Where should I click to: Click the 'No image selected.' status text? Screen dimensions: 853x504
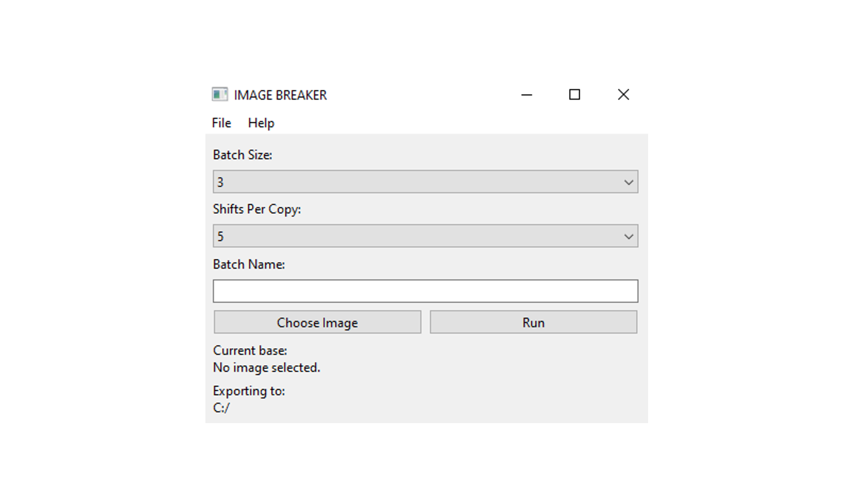tap(266, 368)
